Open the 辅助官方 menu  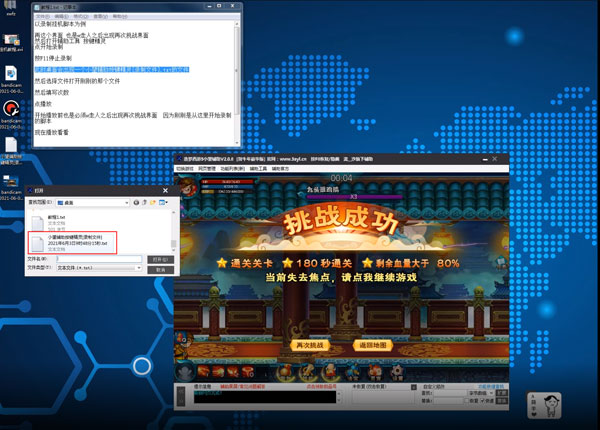(280, 169)
